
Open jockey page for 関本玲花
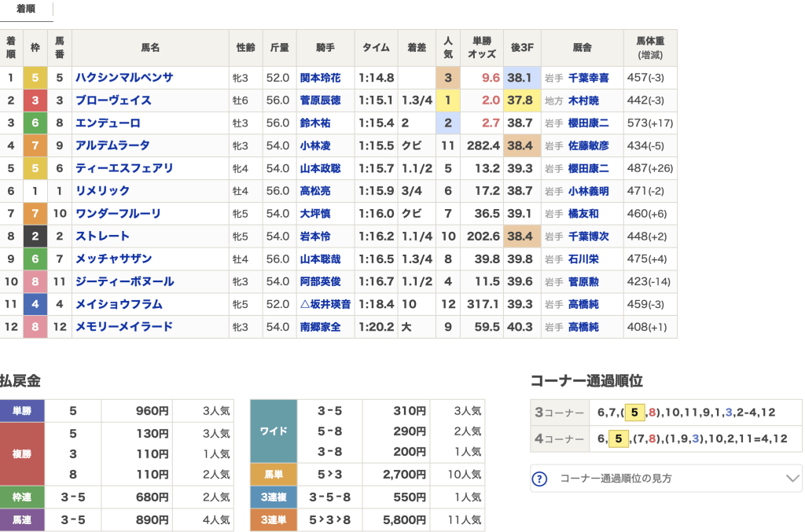(321, 78)
